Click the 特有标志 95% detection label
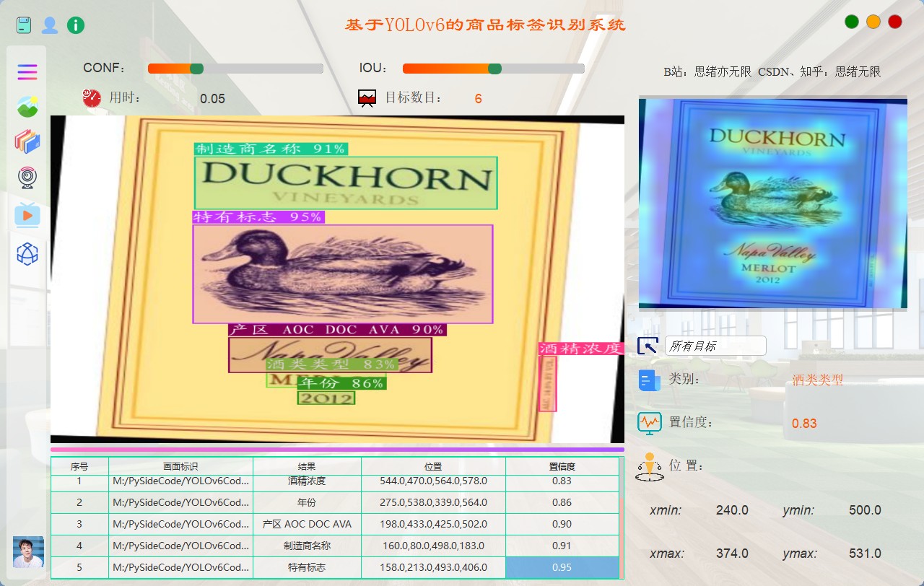 pyautogui.click(x=258, y=217)
